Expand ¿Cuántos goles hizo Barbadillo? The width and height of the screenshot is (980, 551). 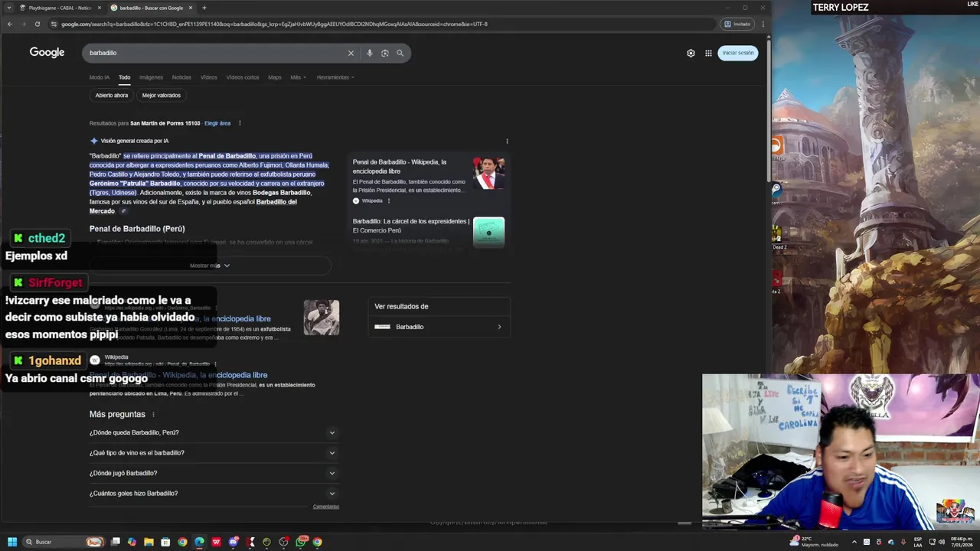point(213,494)
